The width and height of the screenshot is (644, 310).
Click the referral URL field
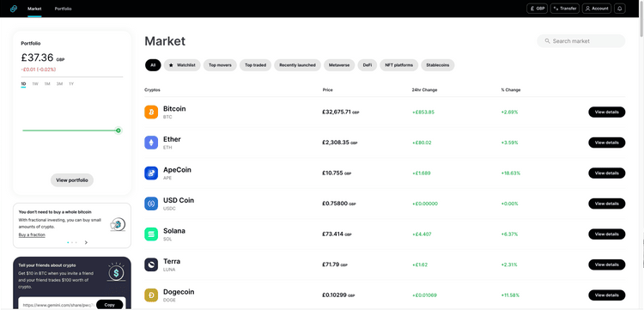point(58,305)
